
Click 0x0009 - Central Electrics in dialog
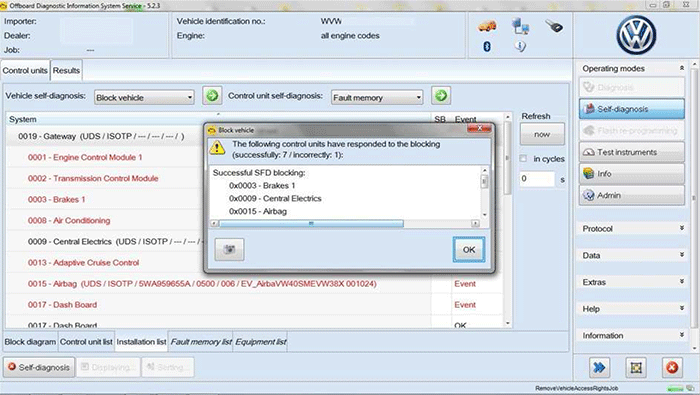tap(275, 199)
